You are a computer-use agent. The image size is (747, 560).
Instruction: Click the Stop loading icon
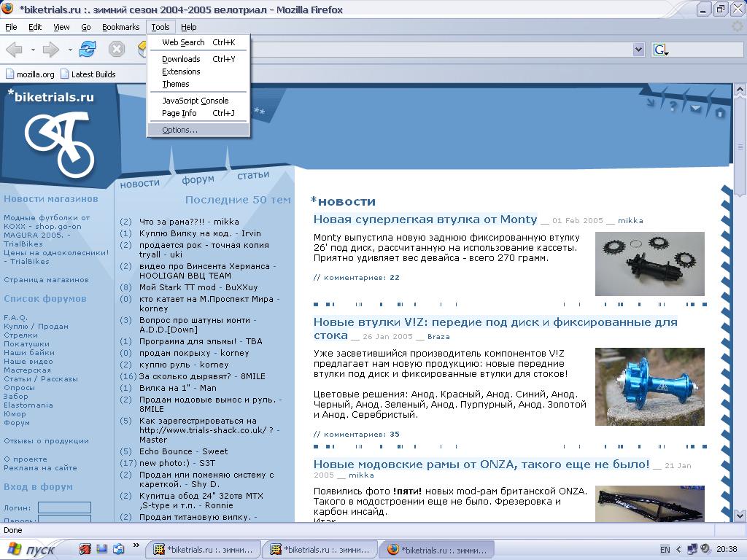pos(117,50)
